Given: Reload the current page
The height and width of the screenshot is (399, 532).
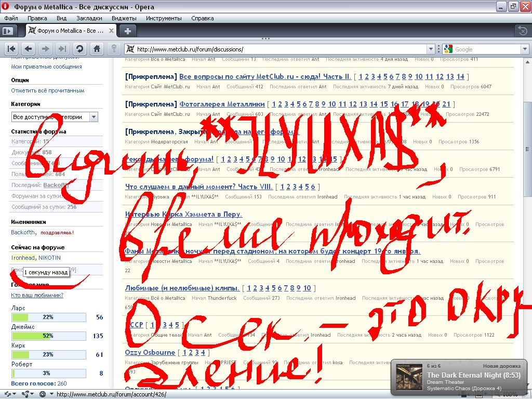Looking at the screenshot, I should (x=79, y=49).
